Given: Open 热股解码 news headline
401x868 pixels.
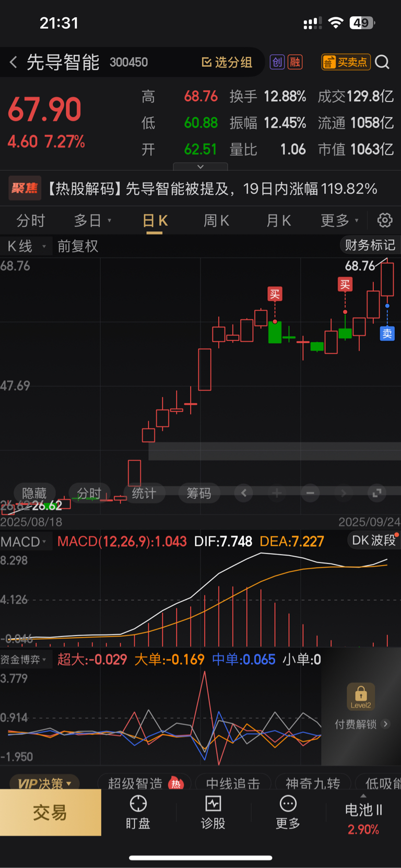Looking at the screenshot, I should click(212, 189).
